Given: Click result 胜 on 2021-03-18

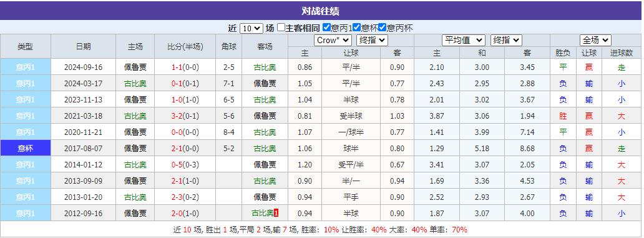Looking at the screenshot, I should 563,116.
